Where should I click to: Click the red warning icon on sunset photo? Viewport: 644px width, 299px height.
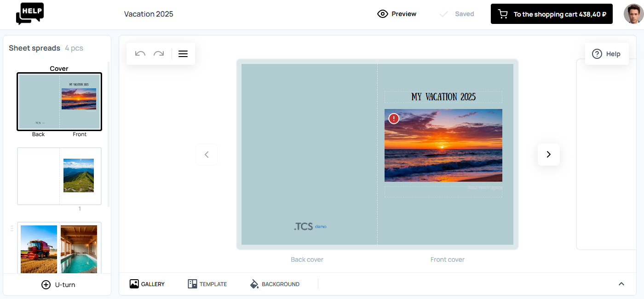[x=394, y=119]
